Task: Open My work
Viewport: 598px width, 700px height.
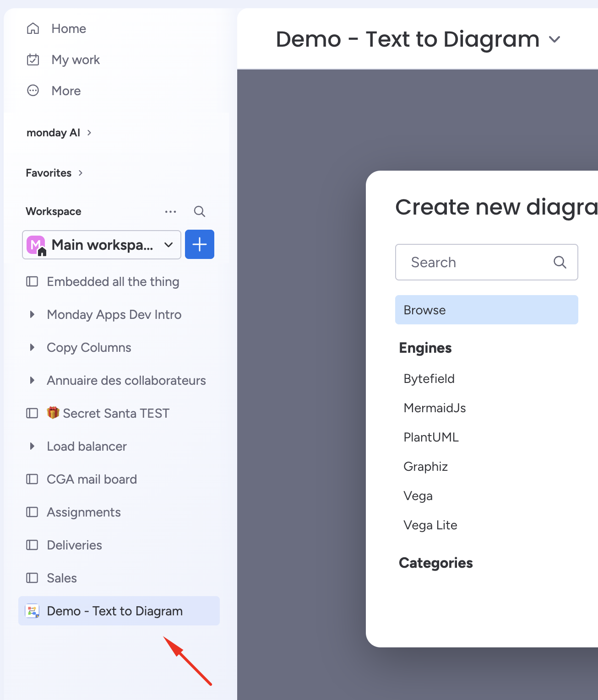Action: pos(76,59)
